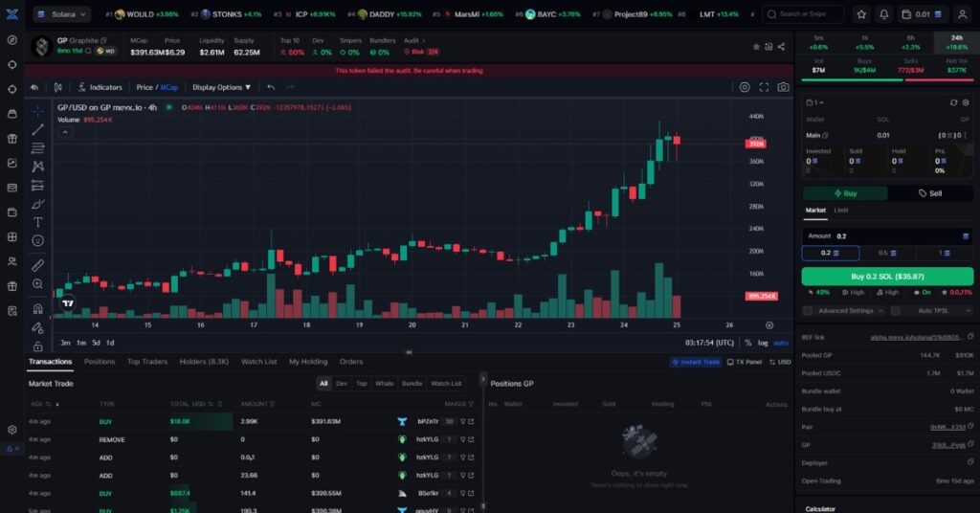This screenshot has width=980, height=513.
Task: Open the Holders (8.3K) tab
Action: 204,362
